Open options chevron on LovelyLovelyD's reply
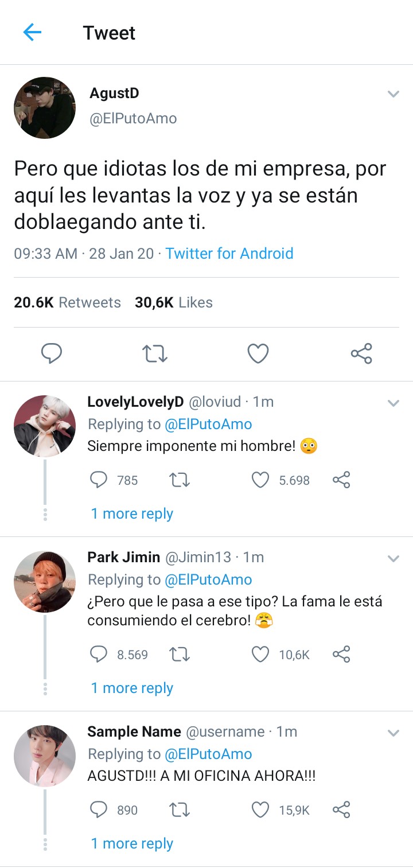 point(393,403)
